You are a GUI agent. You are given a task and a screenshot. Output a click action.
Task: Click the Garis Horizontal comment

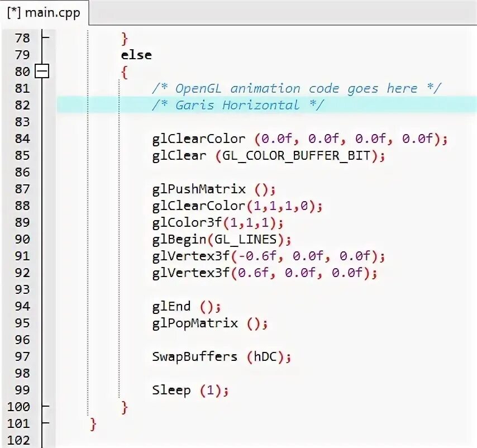point(238,105)
